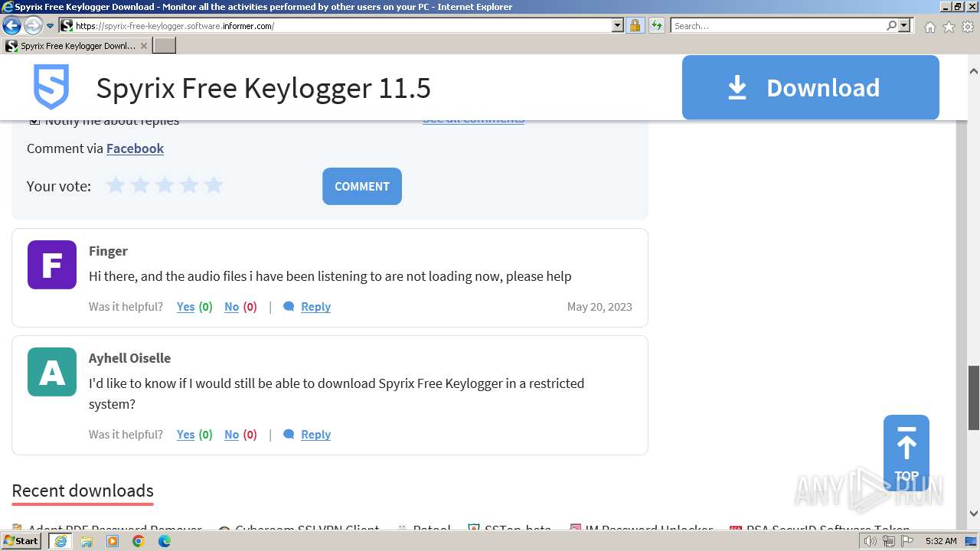The height and width of the screenshot is (551, 980).
Task: Close the Spyrix Free Keylogger tab
Action: coord(144,46)
